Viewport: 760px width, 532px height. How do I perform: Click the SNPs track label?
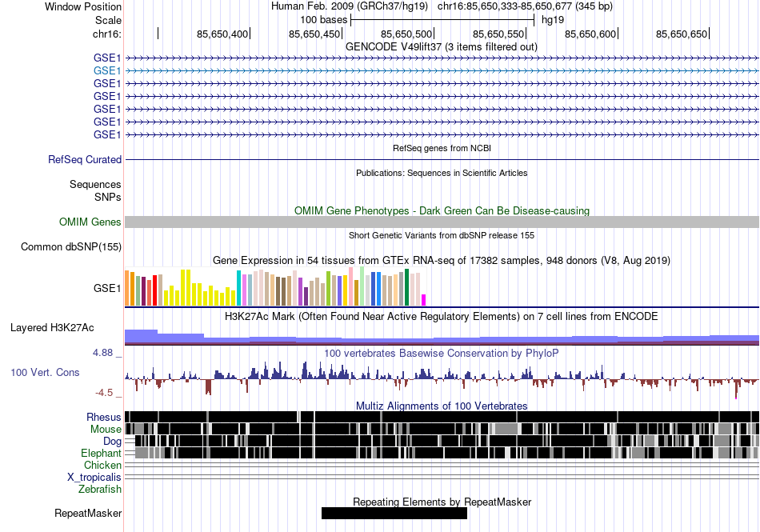(108, 197)
